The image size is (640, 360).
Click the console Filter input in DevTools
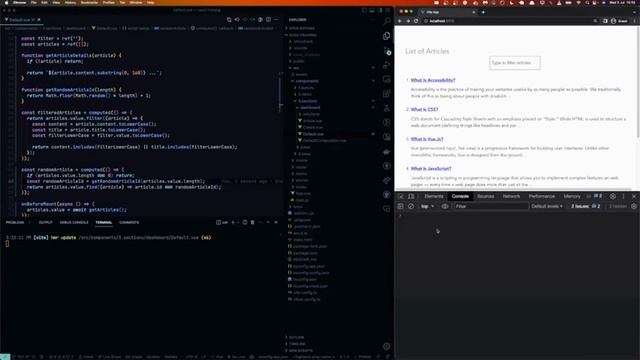pos(491,207)
